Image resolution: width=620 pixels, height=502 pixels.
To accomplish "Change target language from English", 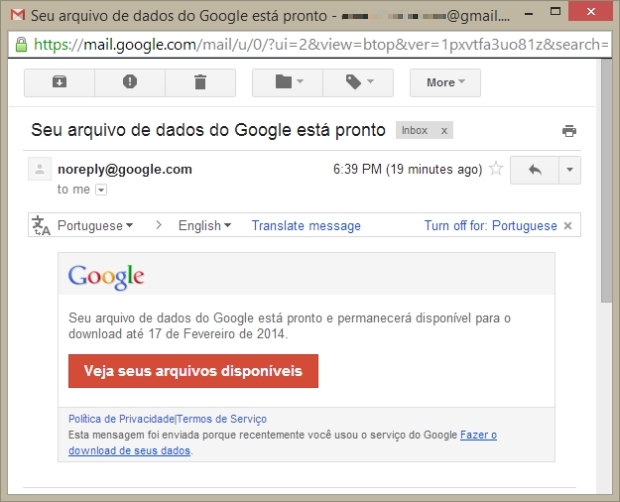I will (204, 226).
